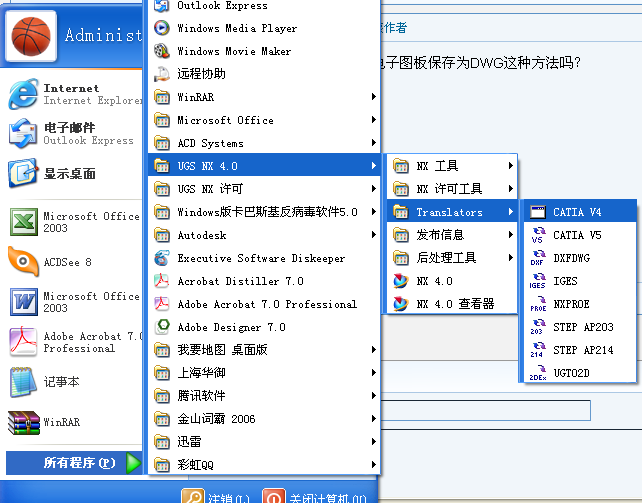Viewport: 642px width, 503px height.
Task: Open Adobe Acrobat 7.0 Professional in left pane
Action: (x=74, y=342)
